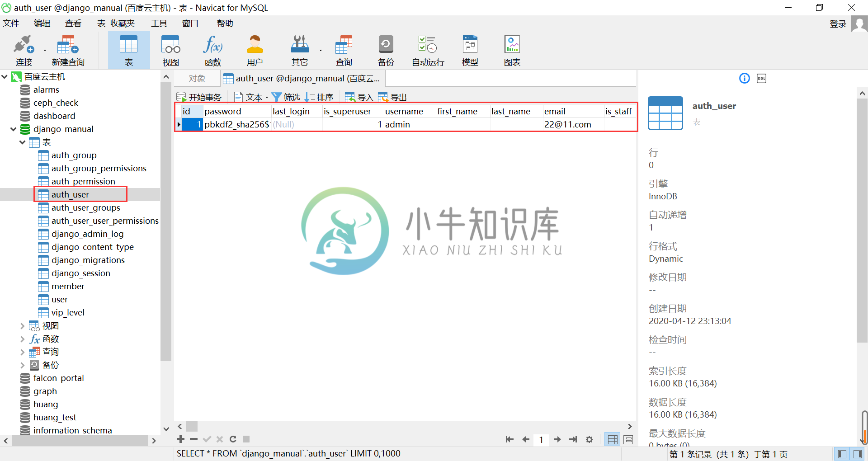868x461 pixels.
Task: Toggle the right information pane
Action: click(x=857, y=454)
